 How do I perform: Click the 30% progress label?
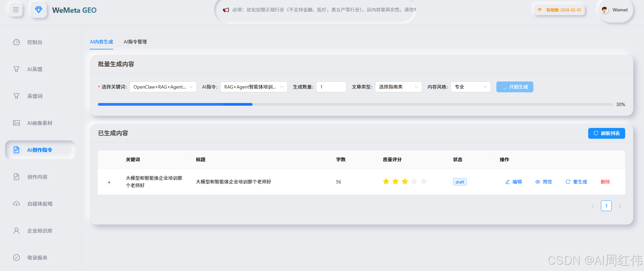[x=620, y=104]
